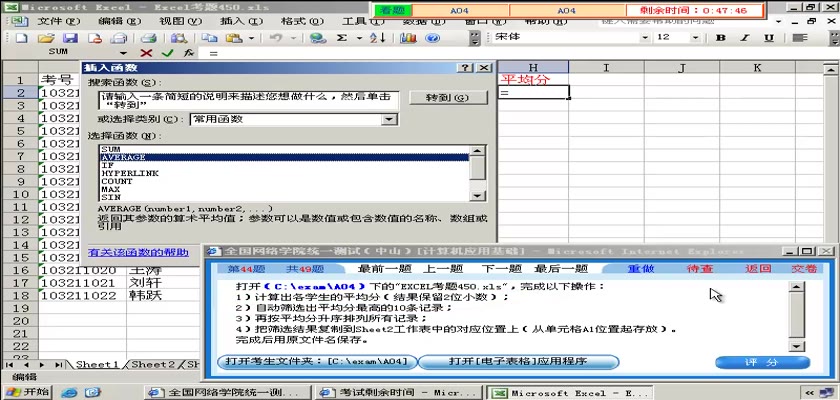Open the 格式 menu
This screenshot has height=400, width=840.
(x=302, y=21)
